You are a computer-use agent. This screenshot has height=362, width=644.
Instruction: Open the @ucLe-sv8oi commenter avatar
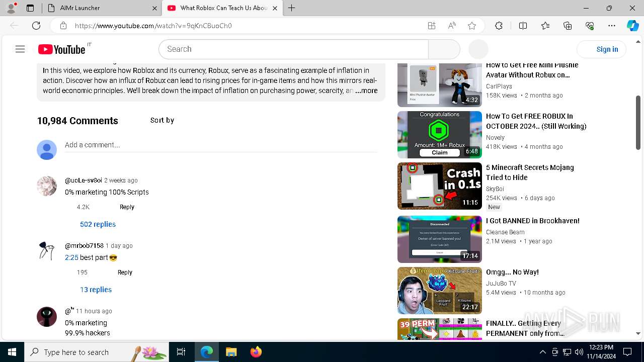[x=47, y=186]
